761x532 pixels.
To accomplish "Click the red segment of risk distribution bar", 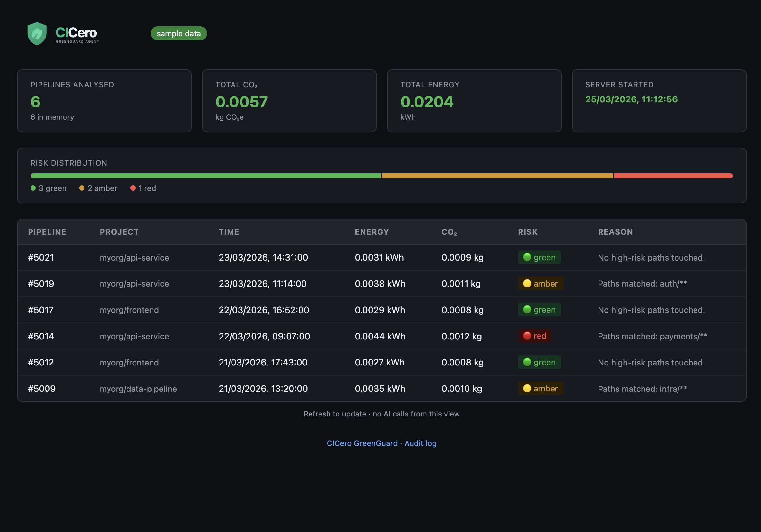I will (673, 176).
